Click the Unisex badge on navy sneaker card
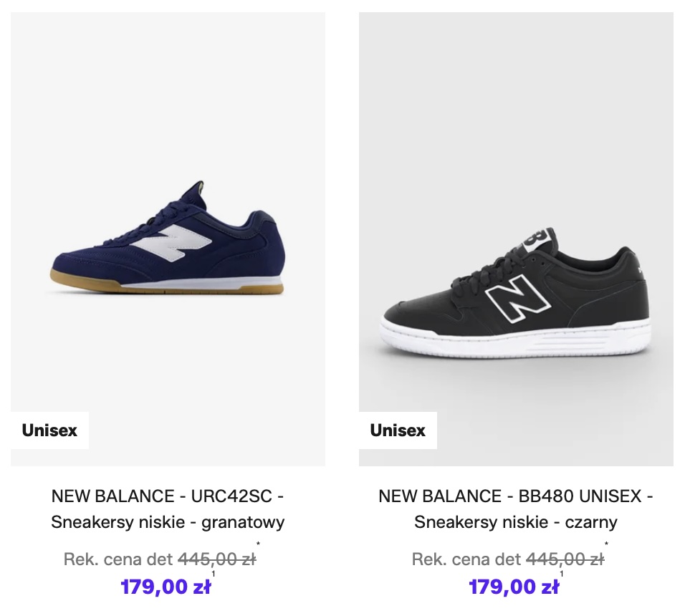The height and width of the screenshot is (616, 685). point(49,430)
